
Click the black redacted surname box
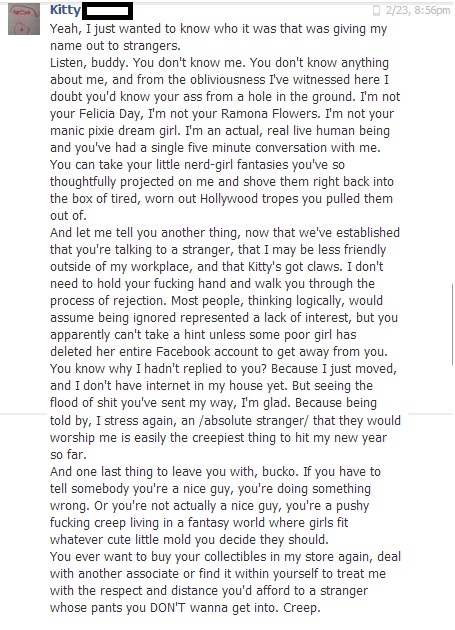click(107, 11)
